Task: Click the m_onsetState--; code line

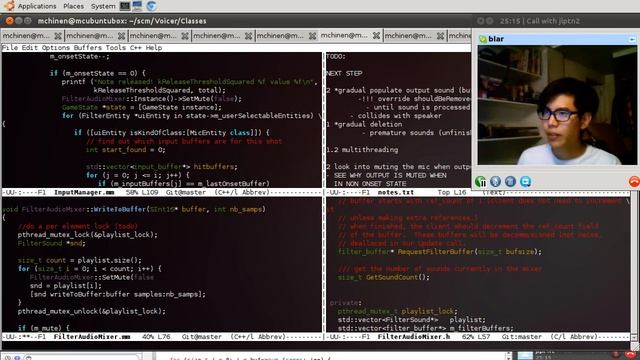Action: 80,56
